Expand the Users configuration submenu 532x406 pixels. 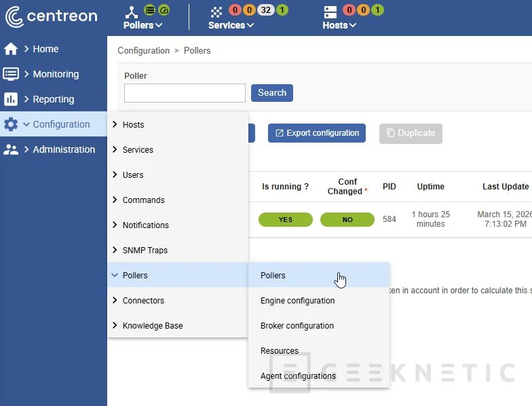point(178,175)
